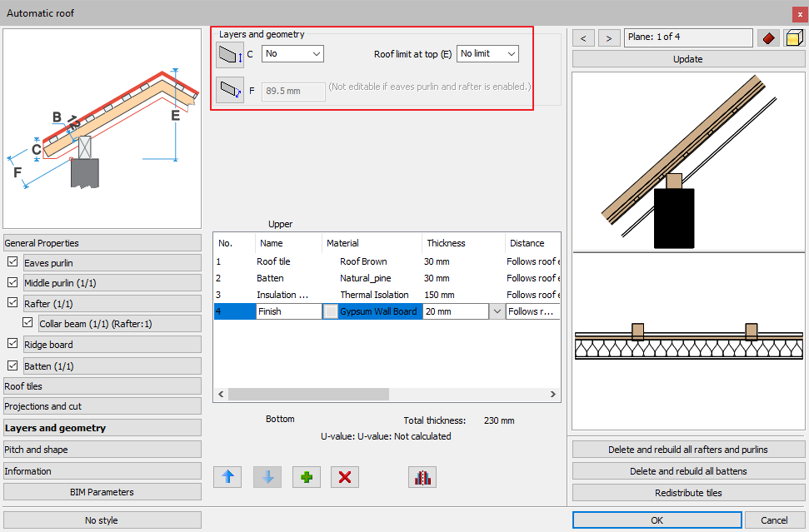Screen dimensions: 809x532
Task: Disable the Collar beam checkbox
Action: (x=28, y=323)
